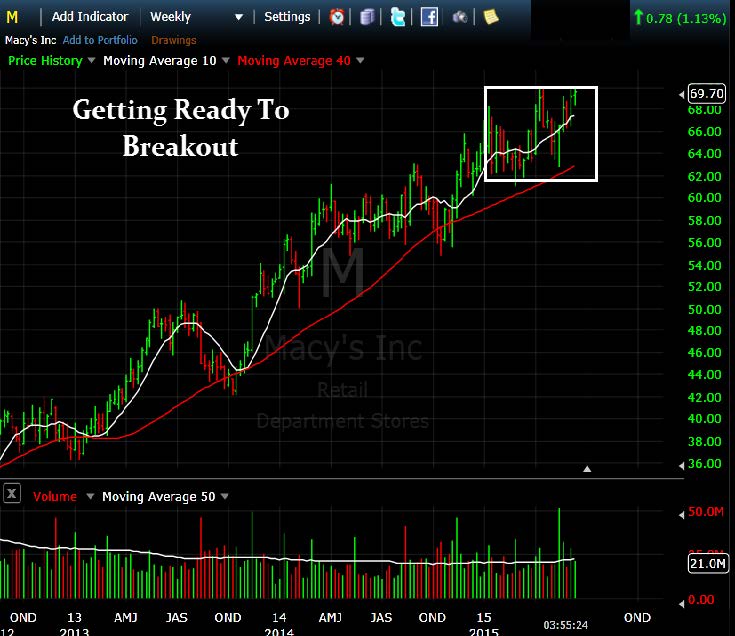Expand the Volume indicator dropdown arrow
Screen dimensions: 735x636
(90, 496)
